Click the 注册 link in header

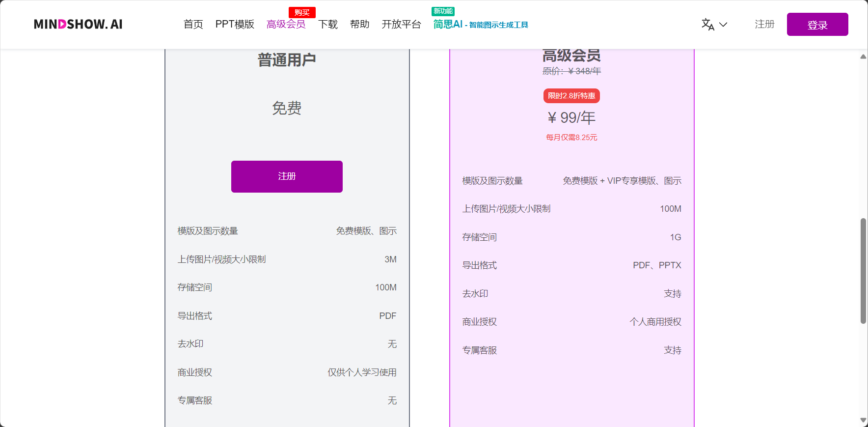pyautogui.click(x=764, y=24)
